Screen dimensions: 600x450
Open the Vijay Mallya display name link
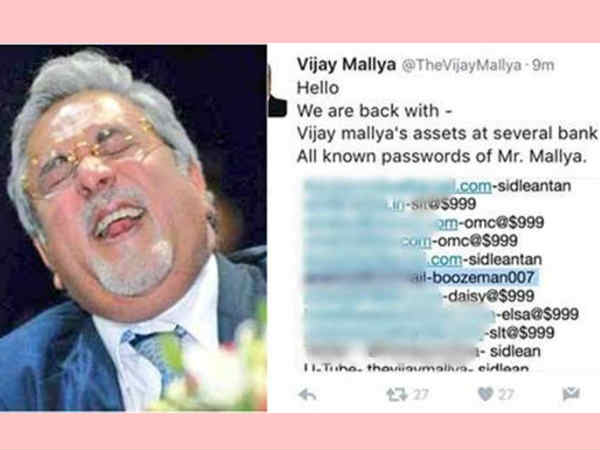coord(346,65)
